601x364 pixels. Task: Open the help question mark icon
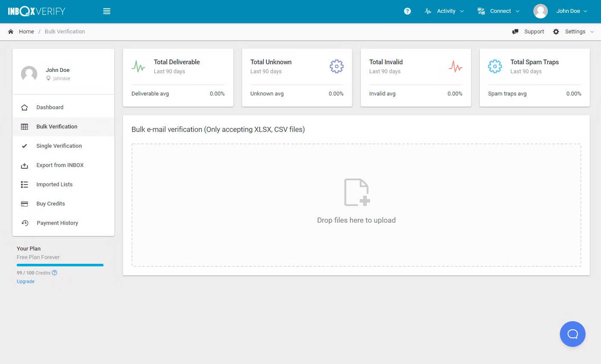click(x=407, y=11)
